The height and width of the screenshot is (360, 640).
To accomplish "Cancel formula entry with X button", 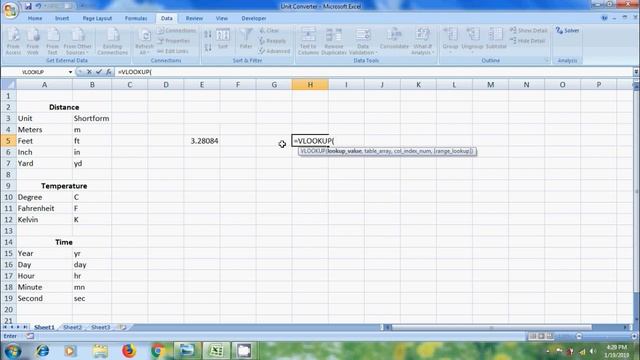I will pyautogui.click(x=89, y=72).
